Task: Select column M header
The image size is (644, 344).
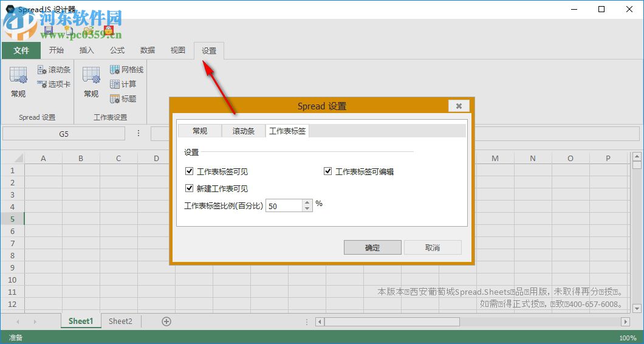Action: [x=495, y=158]
